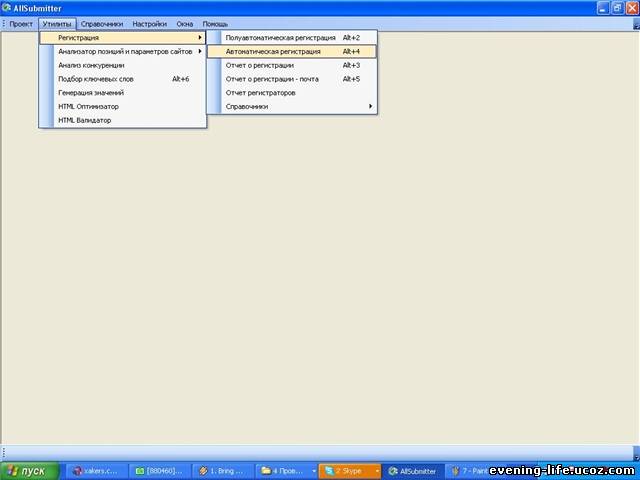Screen dimensions: 640x480
Task: Open the Окна menu
Action: (x=184, y=24)
